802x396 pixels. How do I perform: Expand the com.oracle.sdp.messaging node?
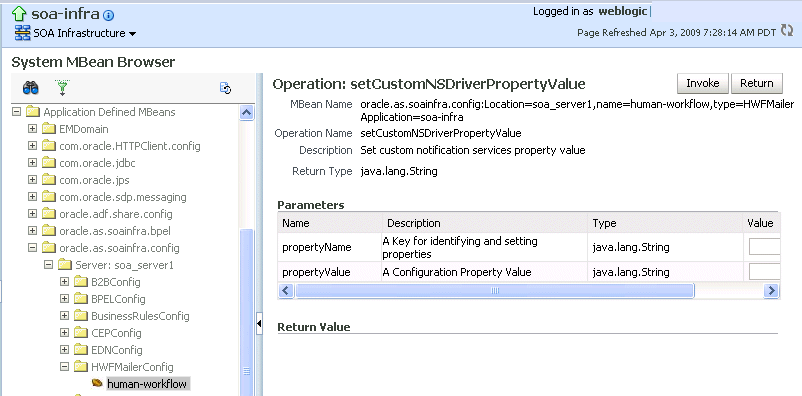[x=33, y=197]
